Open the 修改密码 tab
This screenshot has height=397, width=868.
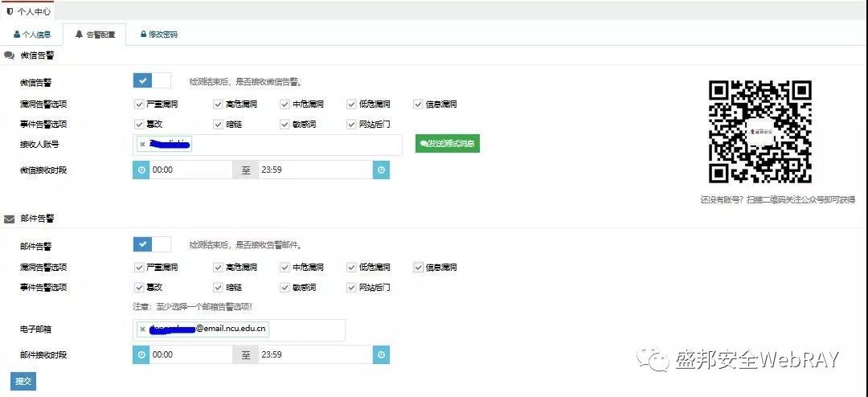(159, 35)
